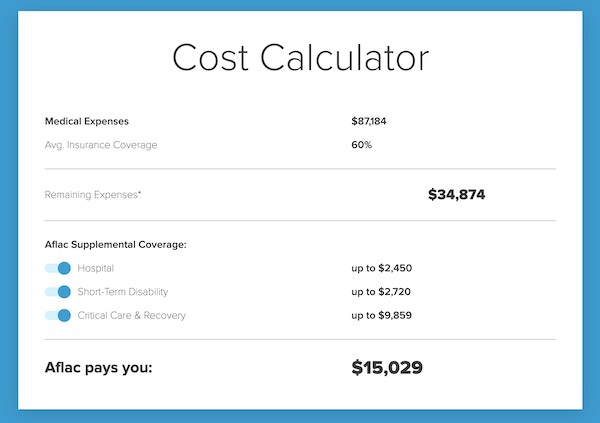Screen dimensions: 600x423
Task: Disable Short-Term Disability coverage switch
Action: (x=58, y=292)
